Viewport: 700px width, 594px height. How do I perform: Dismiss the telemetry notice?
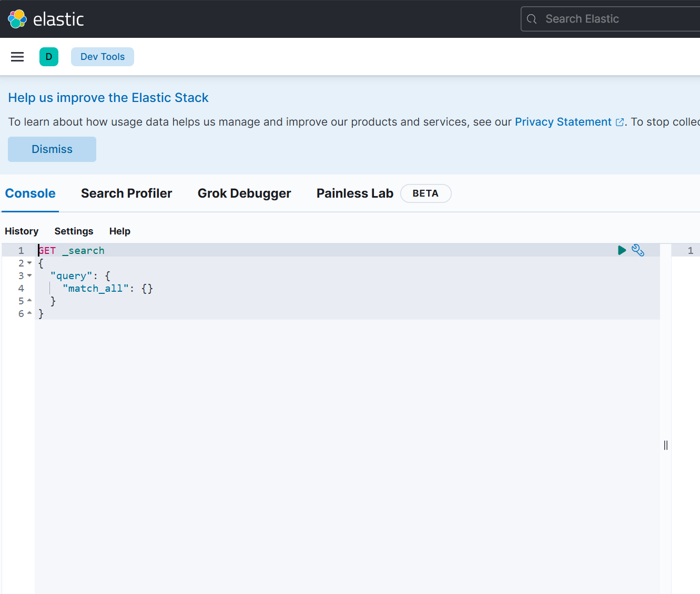(x=52, y=149)
